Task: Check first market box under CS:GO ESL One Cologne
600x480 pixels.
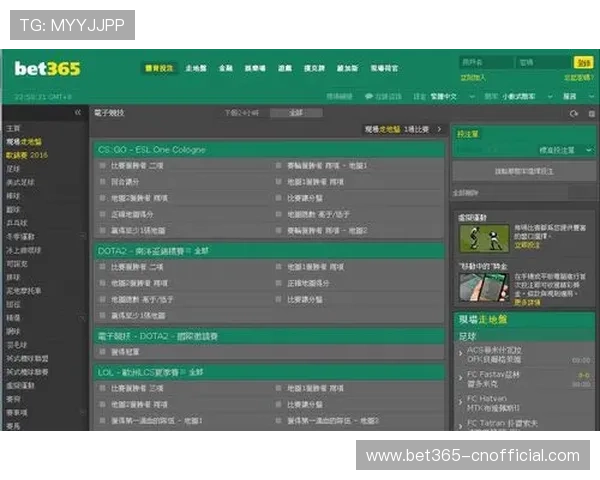Action: coord(103,165)
